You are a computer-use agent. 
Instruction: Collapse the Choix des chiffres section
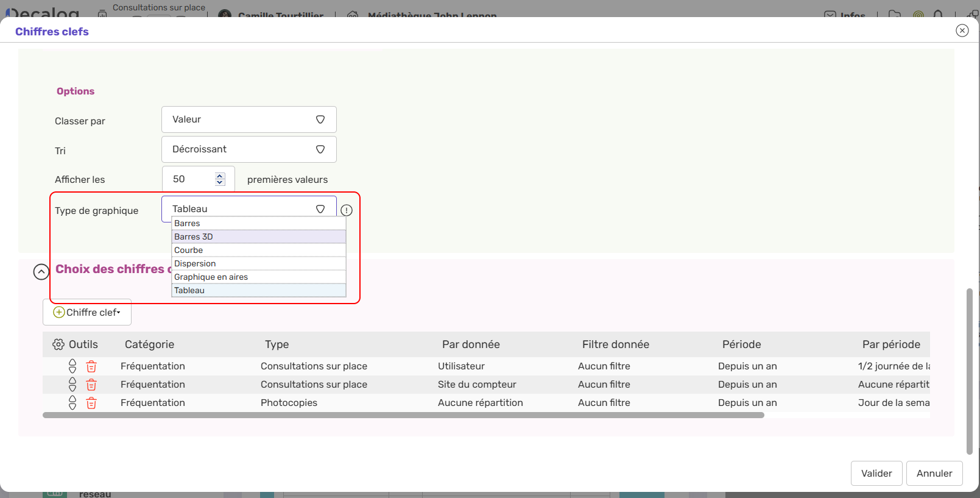pos(41,272)
